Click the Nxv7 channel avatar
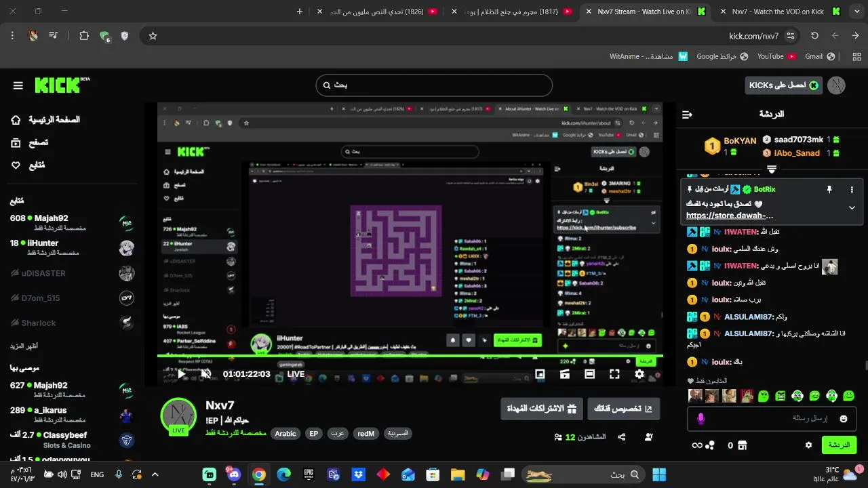This screenshot has height=488, width=868. click(x=178, y=415)
